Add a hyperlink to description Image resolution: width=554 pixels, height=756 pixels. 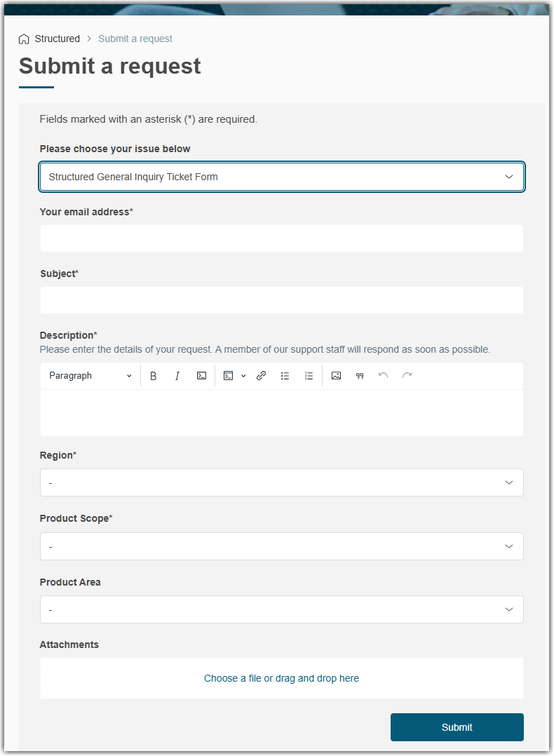[x=261, y=376]
